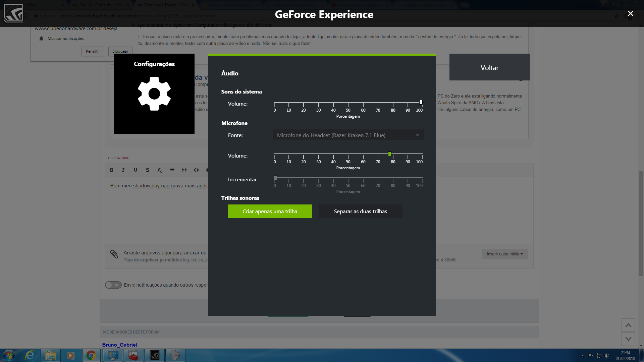Click Bloquear in notification prompt

coord(120,51)
